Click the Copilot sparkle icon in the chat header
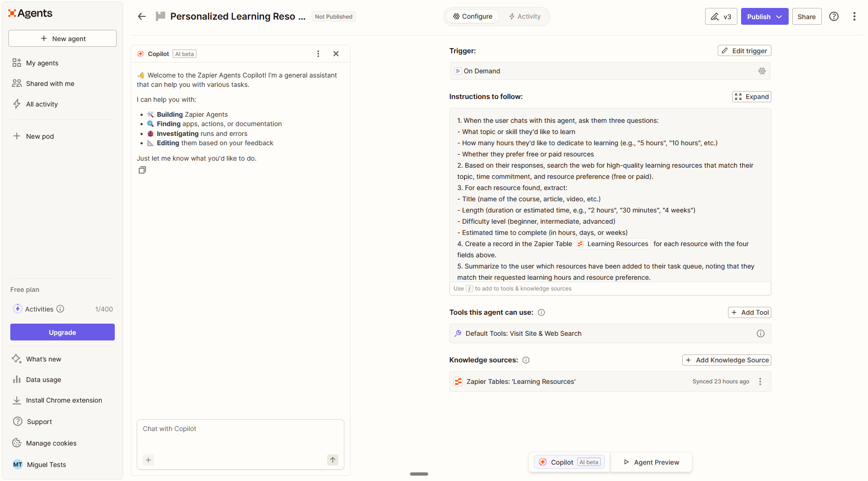868x481 pixels. 140,53
